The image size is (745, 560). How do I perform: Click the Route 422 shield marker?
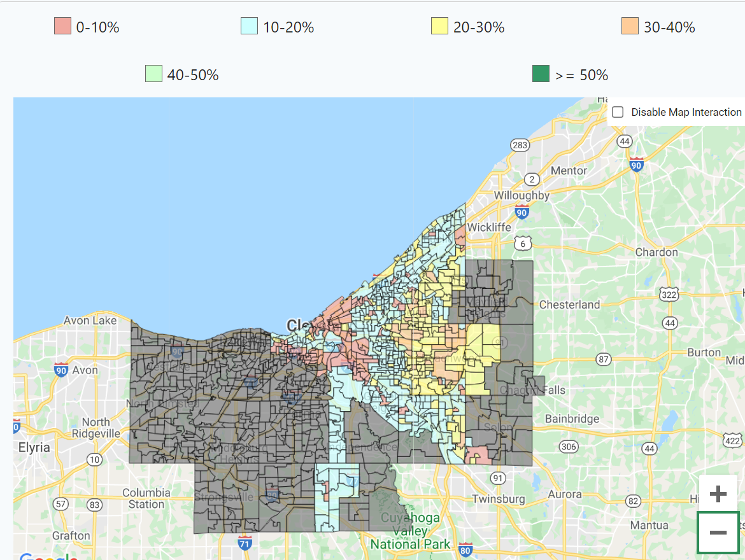coord(732,441)
